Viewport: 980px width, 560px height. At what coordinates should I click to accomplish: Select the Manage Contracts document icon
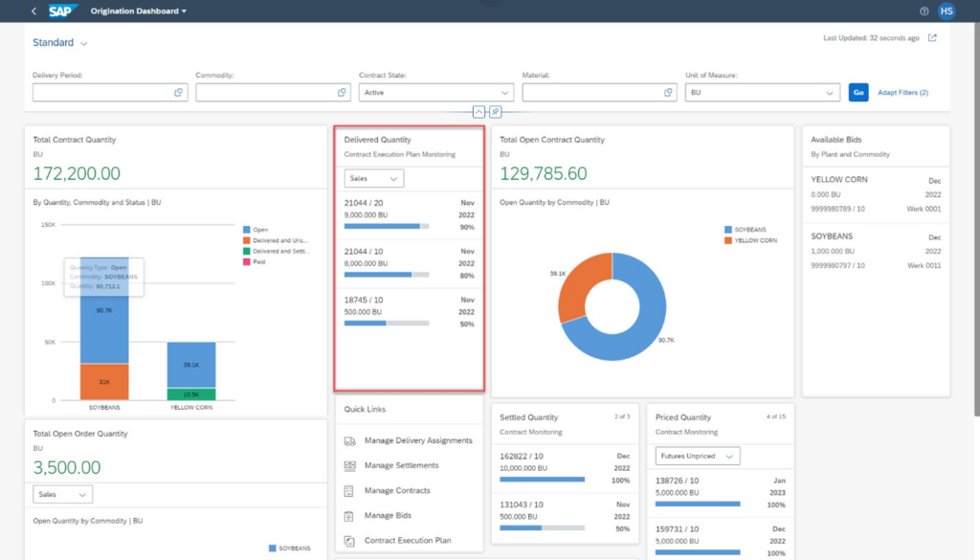pyautogui.click(x=350, y=491)
